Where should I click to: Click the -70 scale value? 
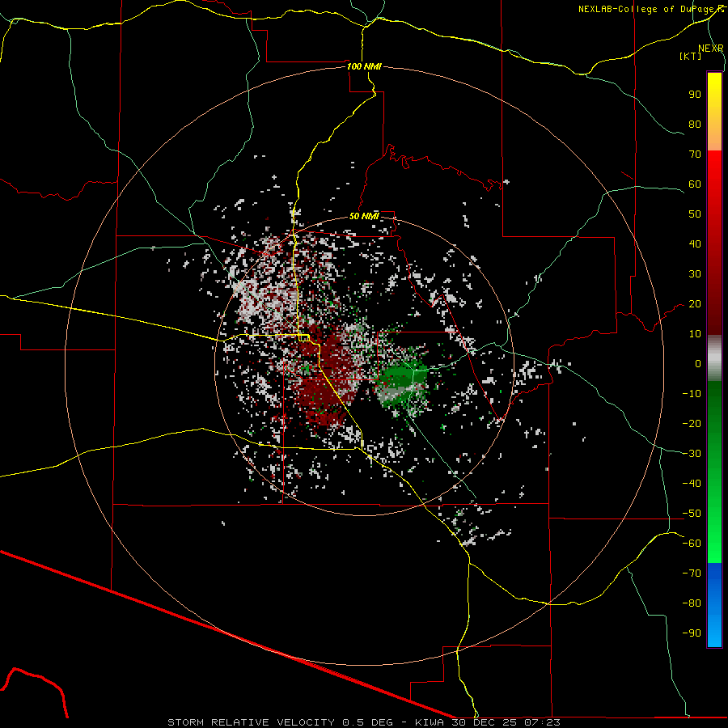692,574
